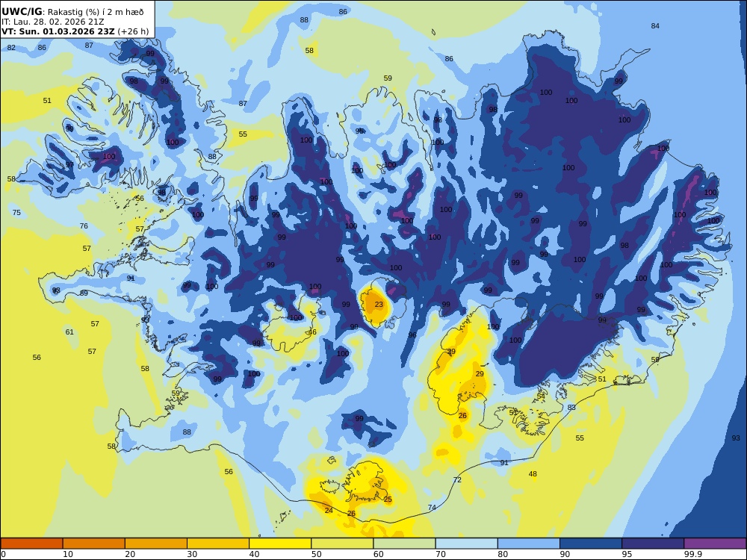This screenshot has width=747, height=560.
Task: Click the '23' humidity value on the orange patch
Action: click(379, 305)
